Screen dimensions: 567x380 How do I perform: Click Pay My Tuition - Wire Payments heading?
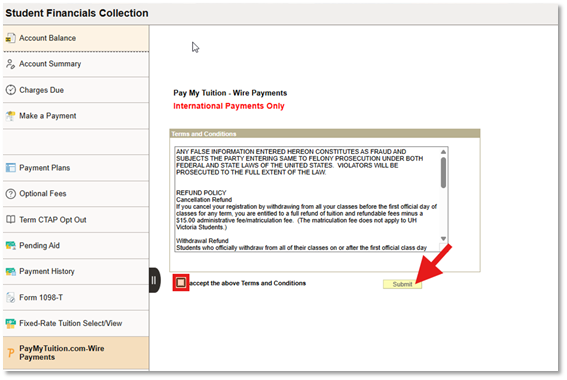pyautogui.click(x=230, y=93)
